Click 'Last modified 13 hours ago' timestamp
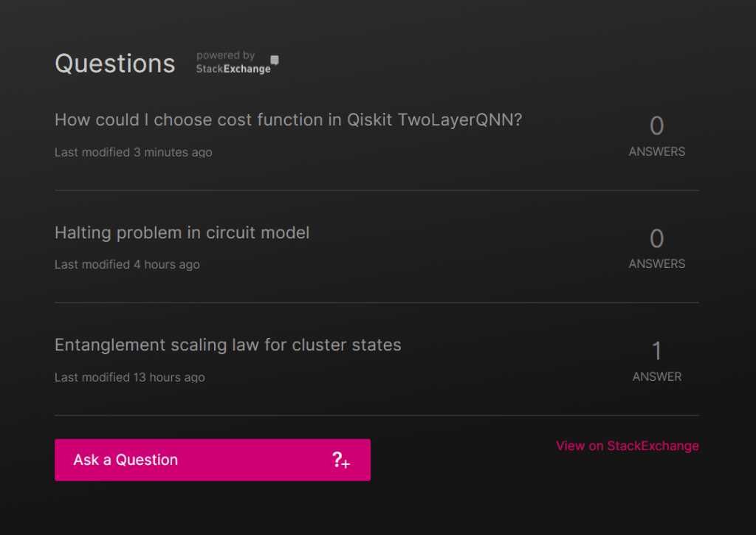Image resolution: width=756 pixels, height=535 pixels. pyautogui.click(x=129, y=377)
